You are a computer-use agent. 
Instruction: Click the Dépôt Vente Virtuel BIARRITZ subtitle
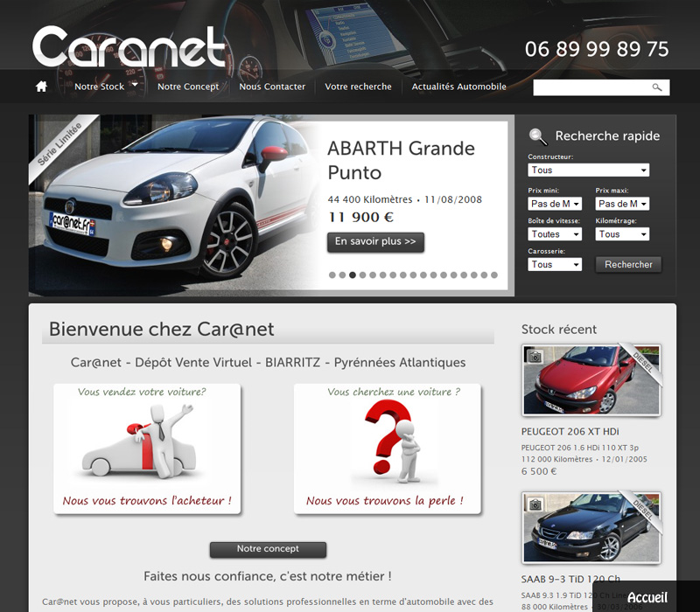pyautogui.click(x=268, y=362)
